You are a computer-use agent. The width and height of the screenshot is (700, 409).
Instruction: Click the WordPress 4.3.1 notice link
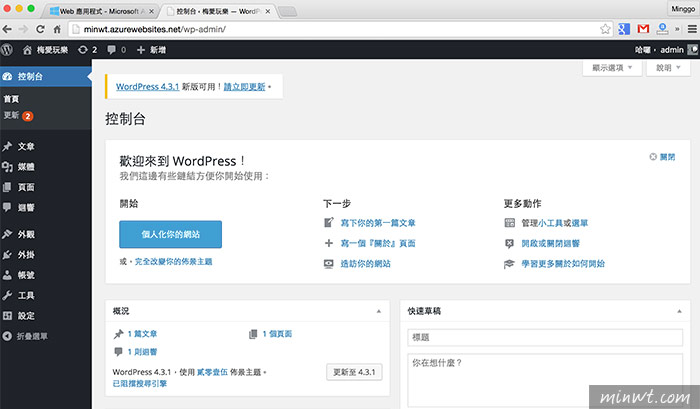147,87
